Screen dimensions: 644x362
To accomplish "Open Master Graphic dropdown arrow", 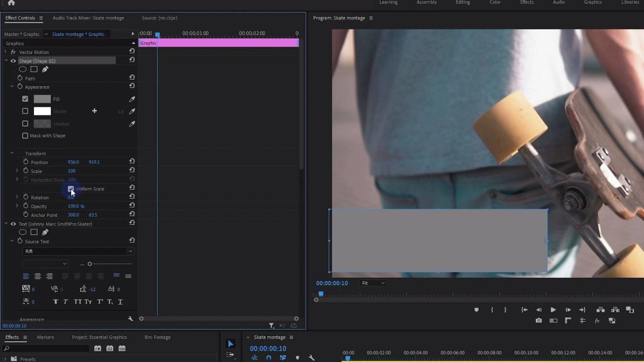I will (x=46, y=34).
